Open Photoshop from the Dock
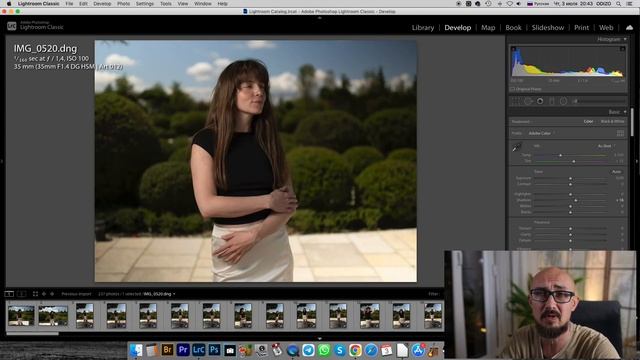Viewport: 640px width, 360px height. pos(214,350)
